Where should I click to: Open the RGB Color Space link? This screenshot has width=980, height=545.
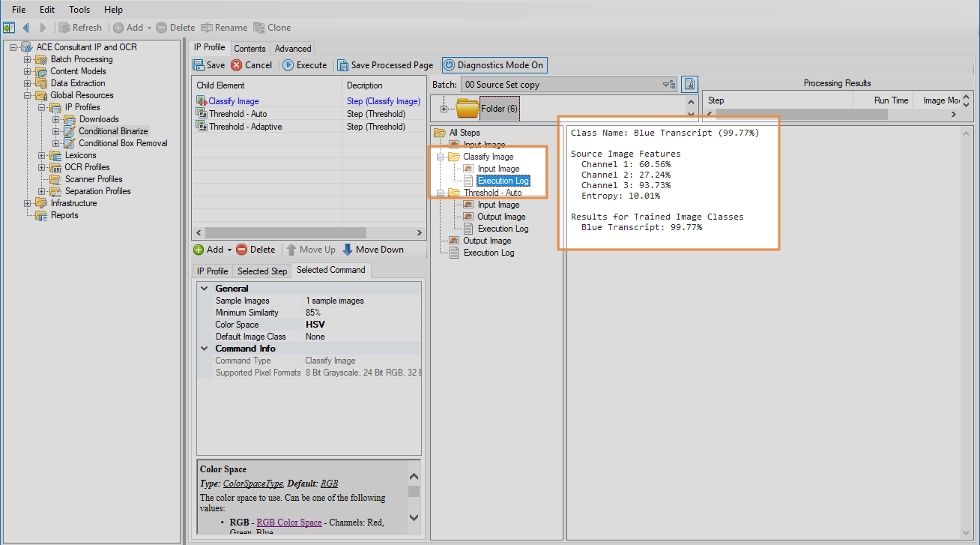pyautogui.click(x=289, y=523)
